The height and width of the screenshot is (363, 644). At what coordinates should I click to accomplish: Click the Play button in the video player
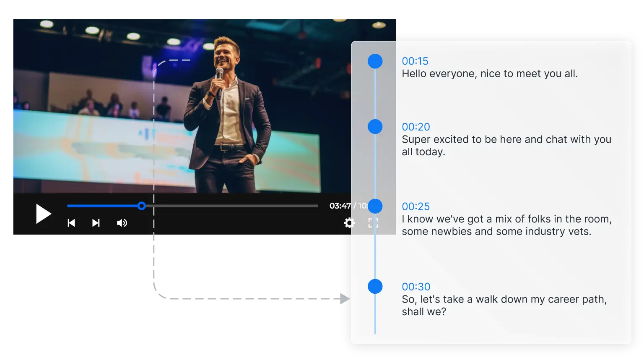pos(43,214)
